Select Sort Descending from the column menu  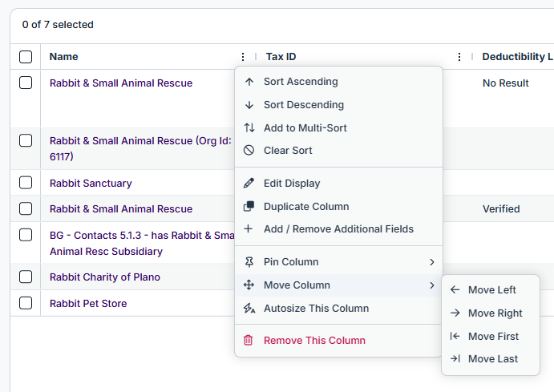click(x=338, y=105)
